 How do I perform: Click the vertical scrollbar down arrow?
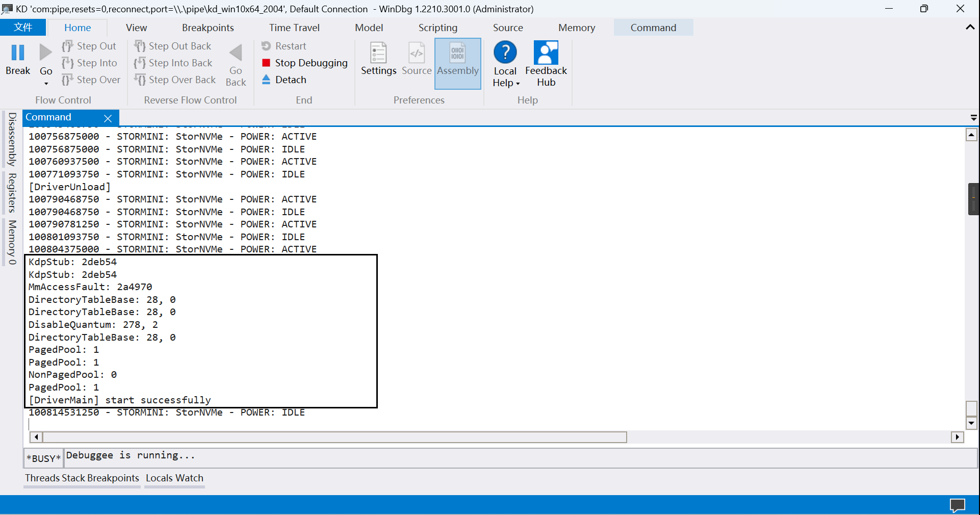pos(971,423)
